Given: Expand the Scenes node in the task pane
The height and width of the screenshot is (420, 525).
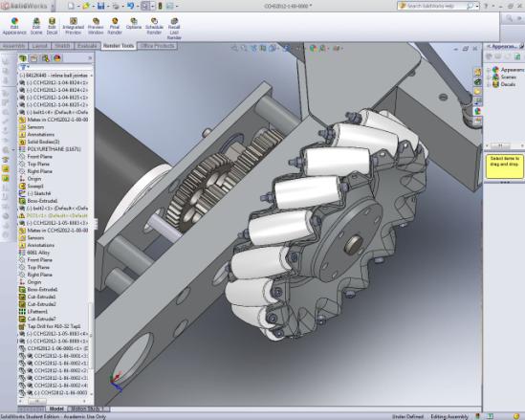Looking at the screenshot, I should click(x=489, y=77).
